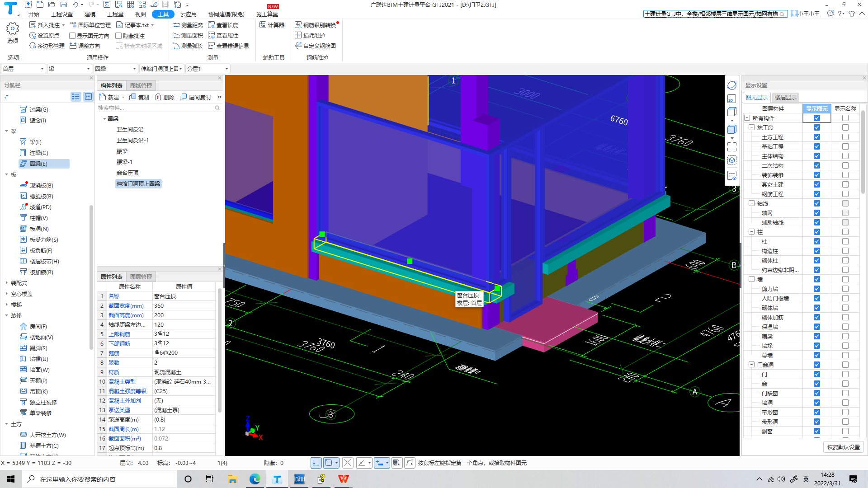Open 钢筋级别转换 tool
Viewport: 868px width, 488px height.
[316, 25]
